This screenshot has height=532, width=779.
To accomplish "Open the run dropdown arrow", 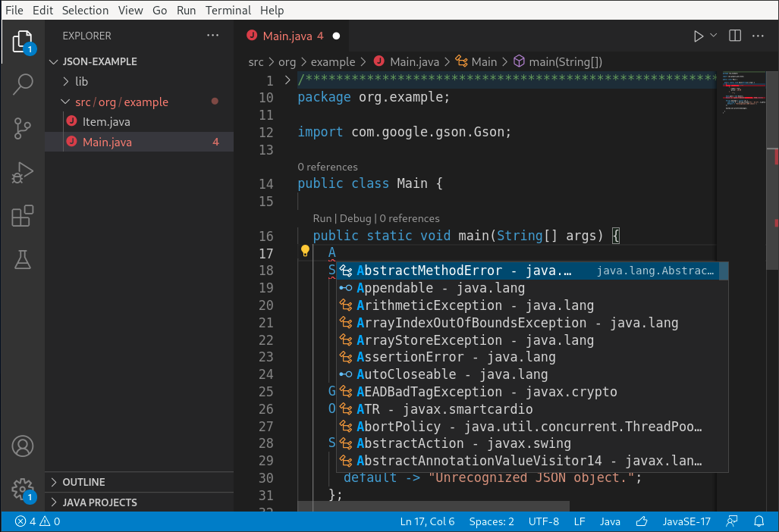I will (x=714, y=36).
